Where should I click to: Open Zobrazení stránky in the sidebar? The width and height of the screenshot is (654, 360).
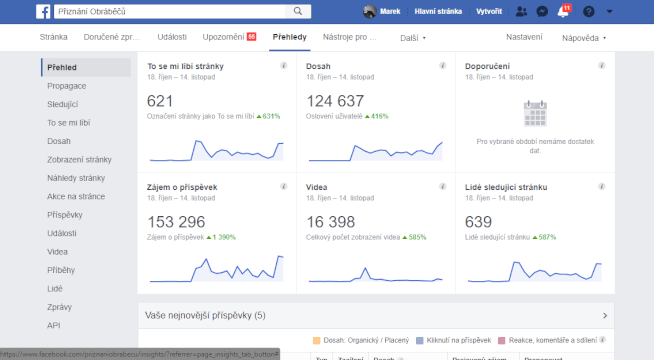point(79,160)
